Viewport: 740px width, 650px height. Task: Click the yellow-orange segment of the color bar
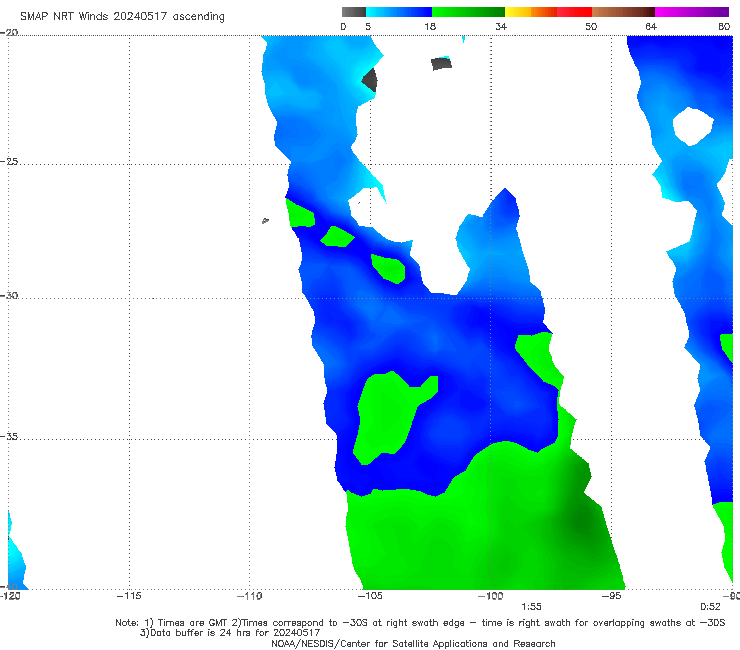click(531, 12)
